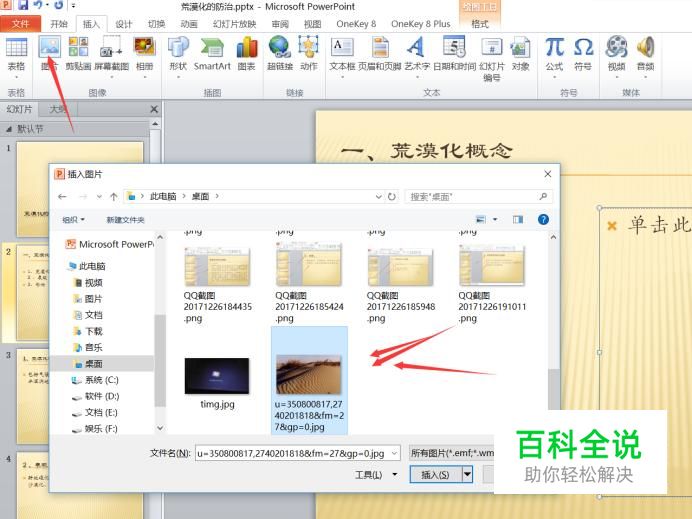
Task: Select desert image u=350800817 jpg file
Action: pos(309,380)
